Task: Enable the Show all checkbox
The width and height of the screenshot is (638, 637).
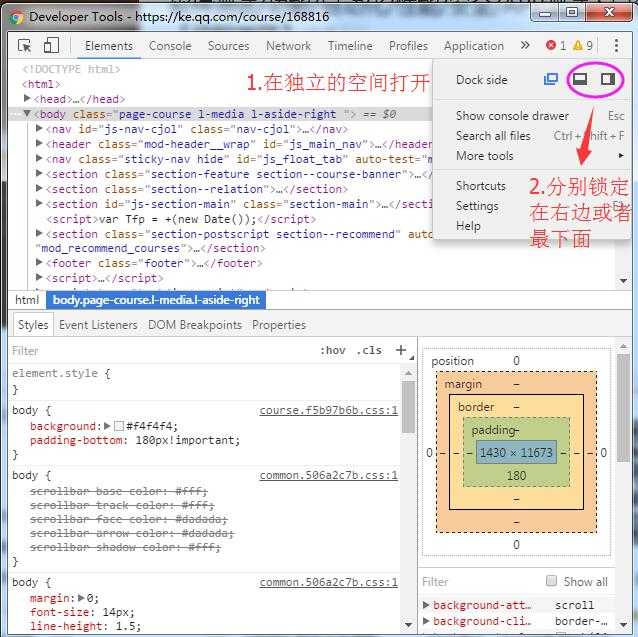Action: pos(551,580)
